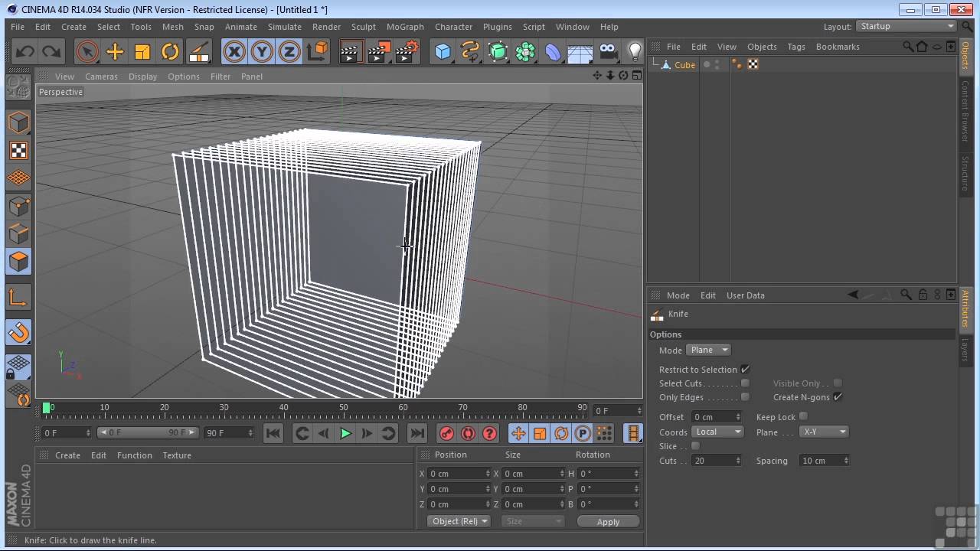Uncheck Restrict to Selection
Screen dimensions: 980x551
click(745, 369)
